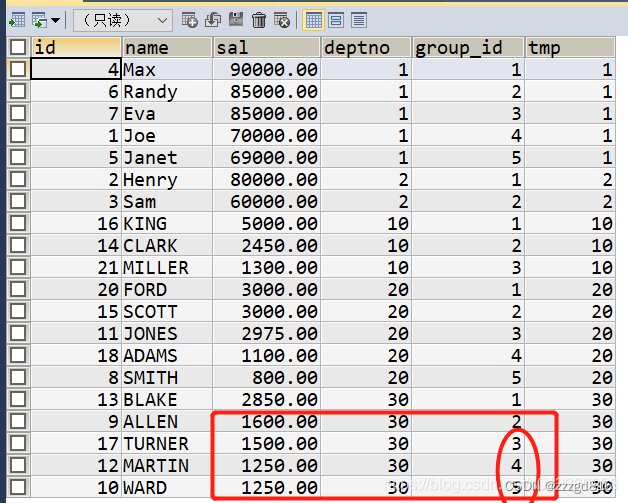Click the delete row trash icon
The image size is (628, 503).
point(259,19)
